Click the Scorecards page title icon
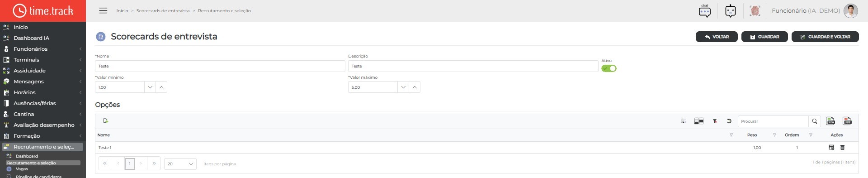The width and height of the screenshot is (868, 178). coord(101,36)
